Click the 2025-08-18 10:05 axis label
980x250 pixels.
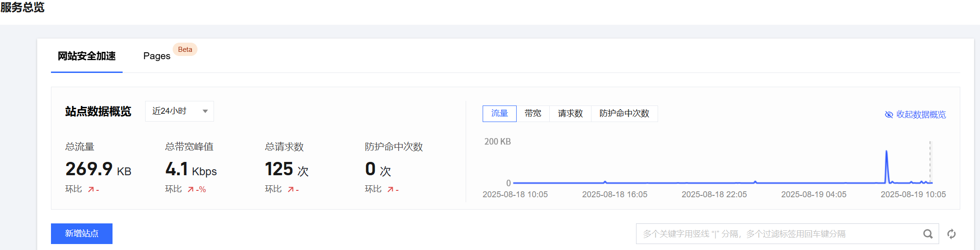coord(515,194)
